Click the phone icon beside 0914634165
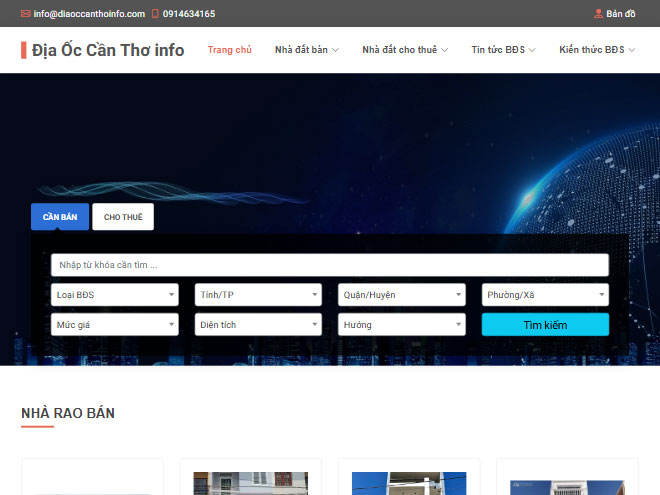Image resolution: width=660 pixels, height=495 pixels. [x=155, y=14]
